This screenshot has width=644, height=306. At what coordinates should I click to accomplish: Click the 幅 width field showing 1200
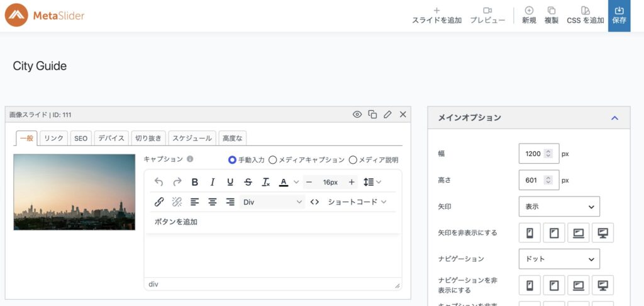pyautogui.click(x=539, y=154)
